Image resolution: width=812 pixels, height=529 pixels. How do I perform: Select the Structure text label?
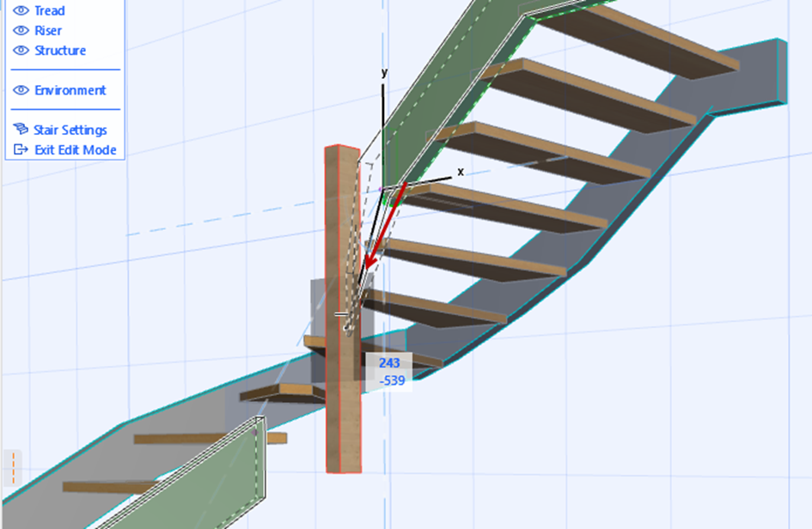(60, 50)
